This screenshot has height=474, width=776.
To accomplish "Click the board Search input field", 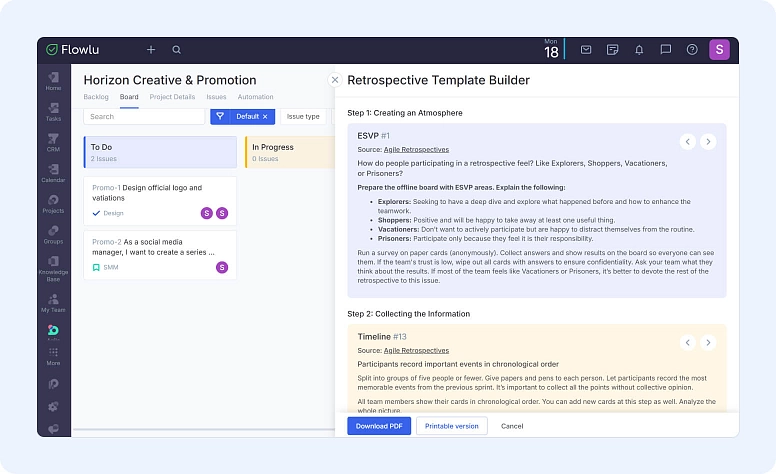I will coord(144,116).
